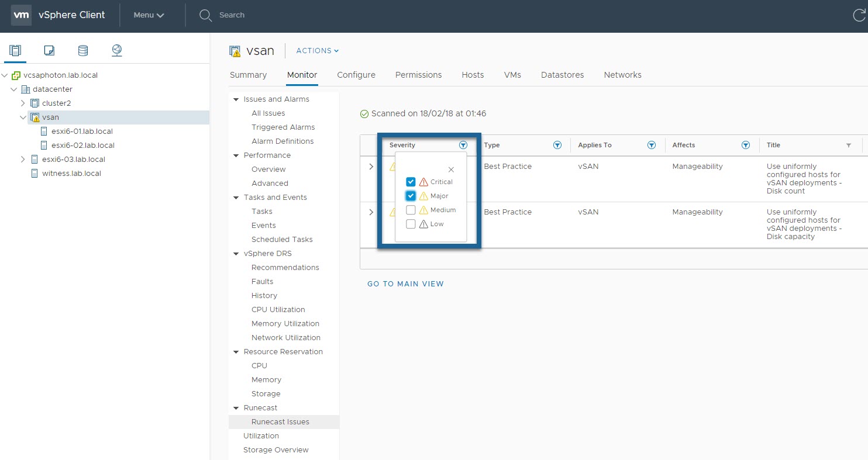Screen dimensions: 868x460
Task: Collapse the datacenter tree node
Action: [14, 89]
